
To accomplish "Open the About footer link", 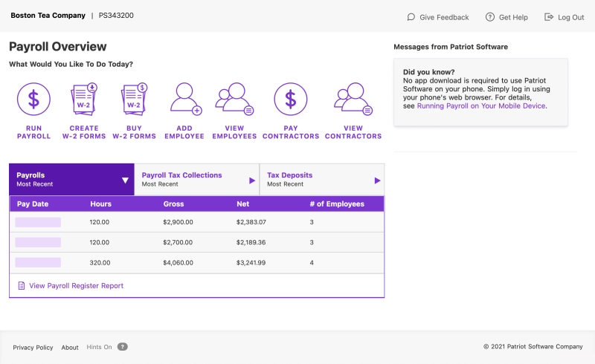I will click(x=70, y=348).
